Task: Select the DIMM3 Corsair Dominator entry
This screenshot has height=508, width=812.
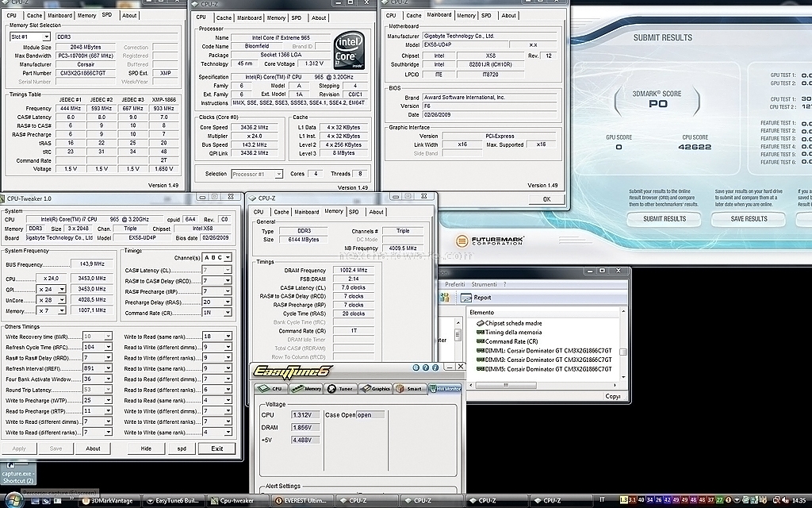Action: pyautogui.click(x=544, y=360)
